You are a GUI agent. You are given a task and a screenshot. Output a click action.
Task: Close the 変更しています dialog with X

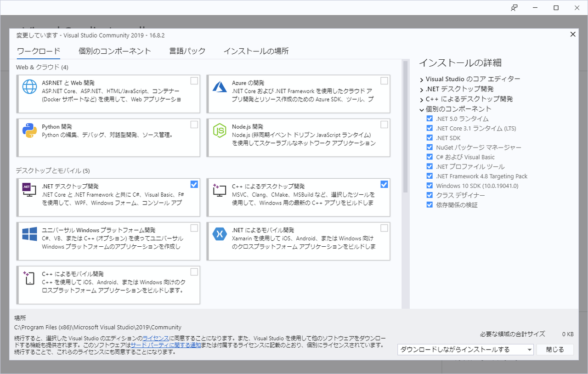tap(572, 34)
